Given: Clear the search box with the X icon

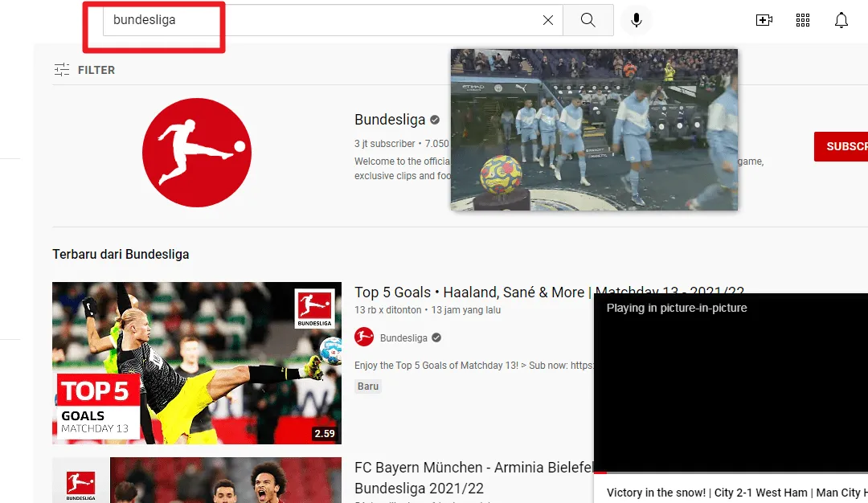Looking at the screenshot, I should coord(548,20).
